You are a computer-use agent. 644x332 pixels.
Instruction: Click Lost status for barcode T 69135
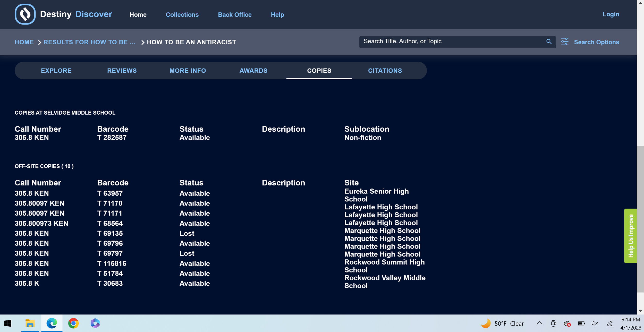(x=187, y=233)
